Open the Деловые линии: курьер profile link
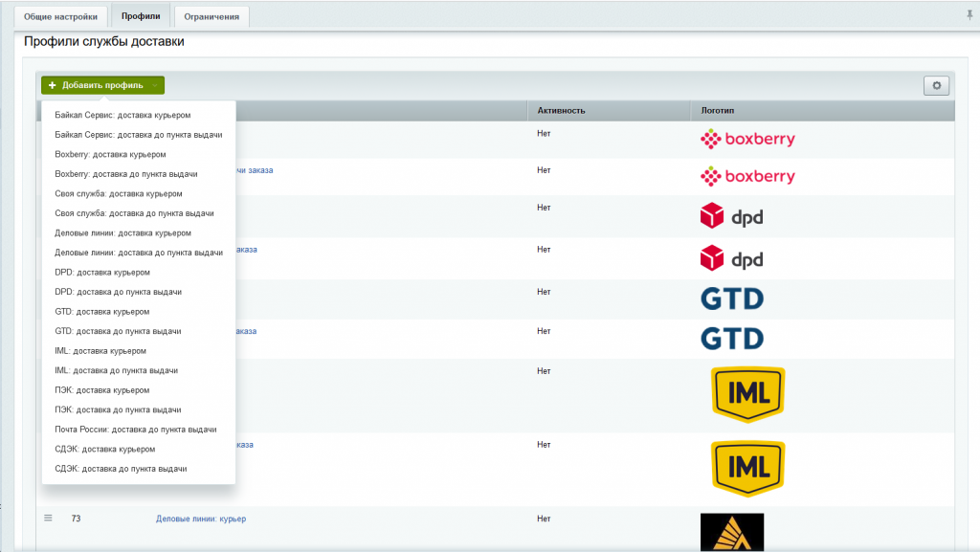 [201, 519]
